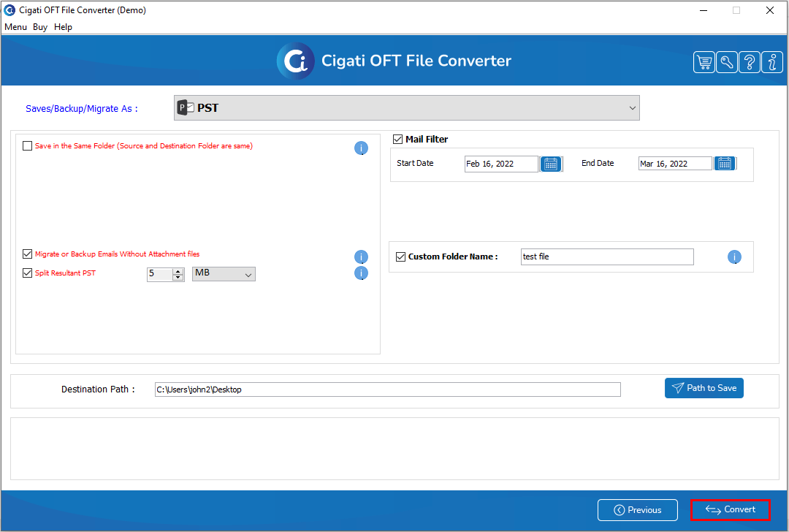
Task: Decrease split size with down arrow
Action: point(178,277)
